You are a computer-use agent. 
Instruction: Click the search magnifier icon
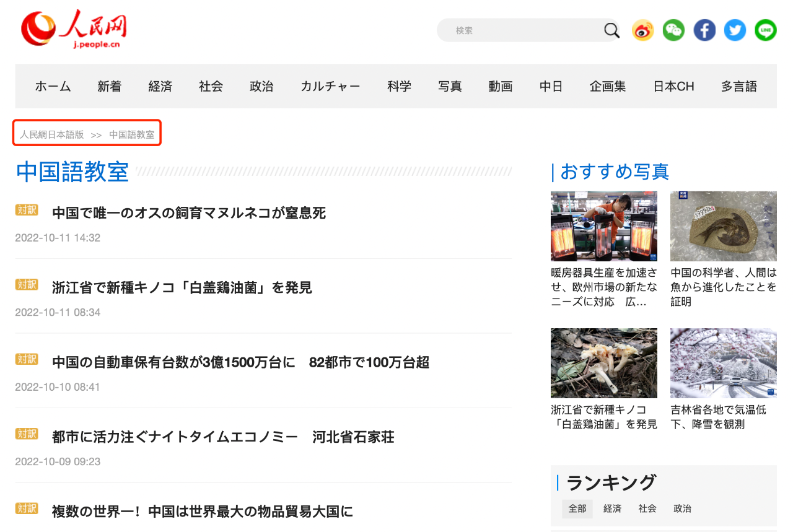611,30
